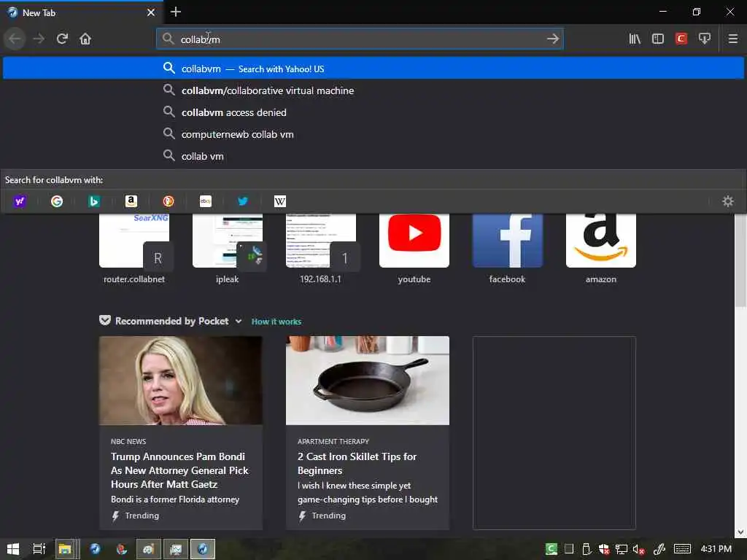
Task: Open the hamburger application menu
Action: pos(733,39)
